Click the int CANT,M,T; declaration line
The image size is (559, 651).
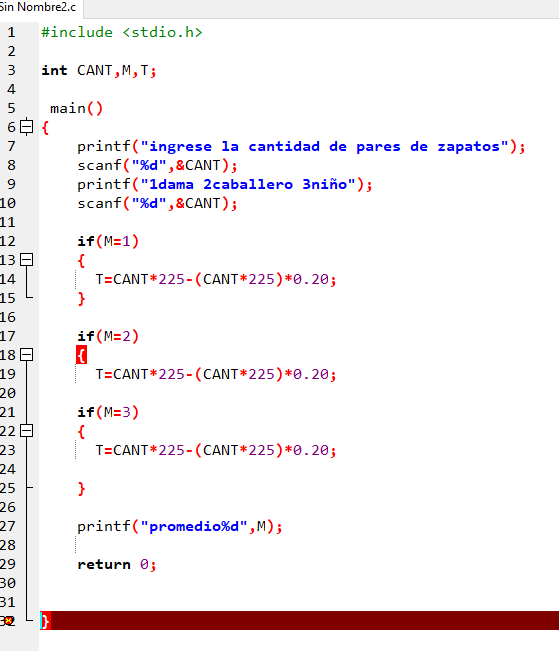99,71
